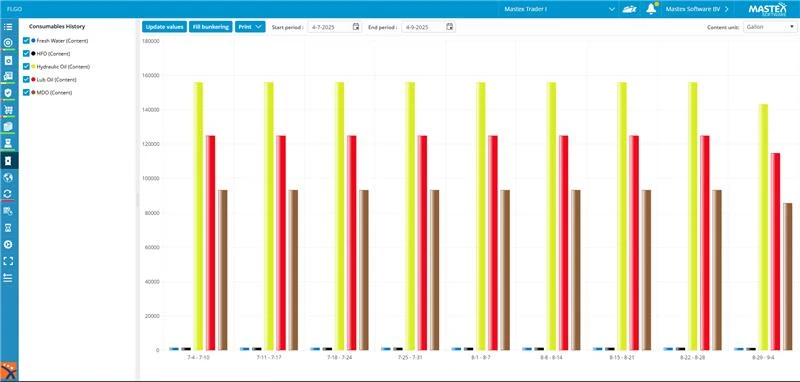Select the highlighted consumables tank icon

8,161
